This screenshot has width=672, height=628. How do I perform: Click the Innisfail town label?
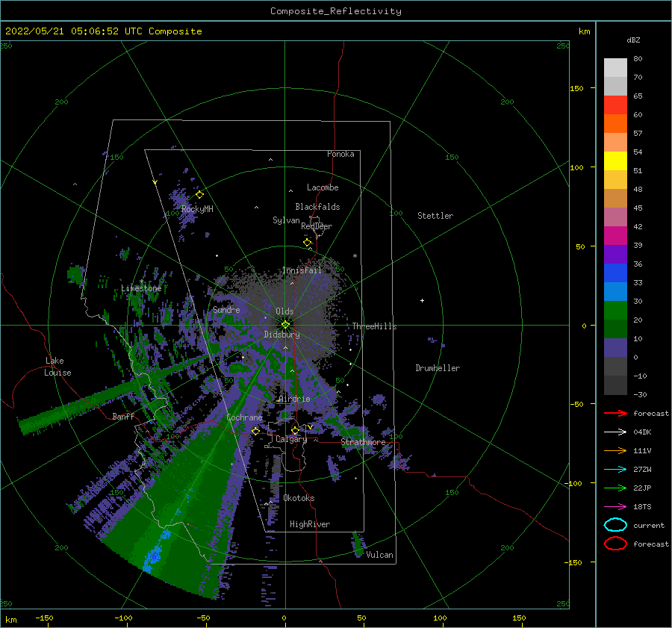coord(302,270)
